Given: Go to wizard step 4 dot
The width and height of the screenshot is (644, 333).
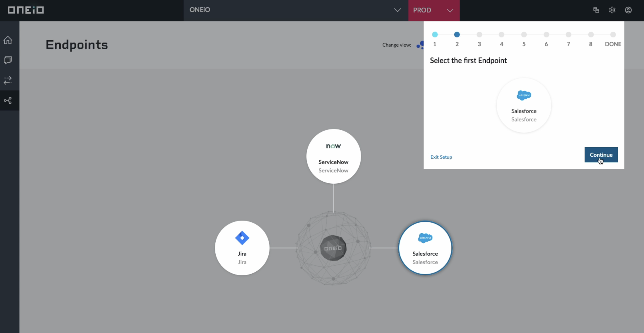Looking at the screenshot, I should (x=502, y=35).
